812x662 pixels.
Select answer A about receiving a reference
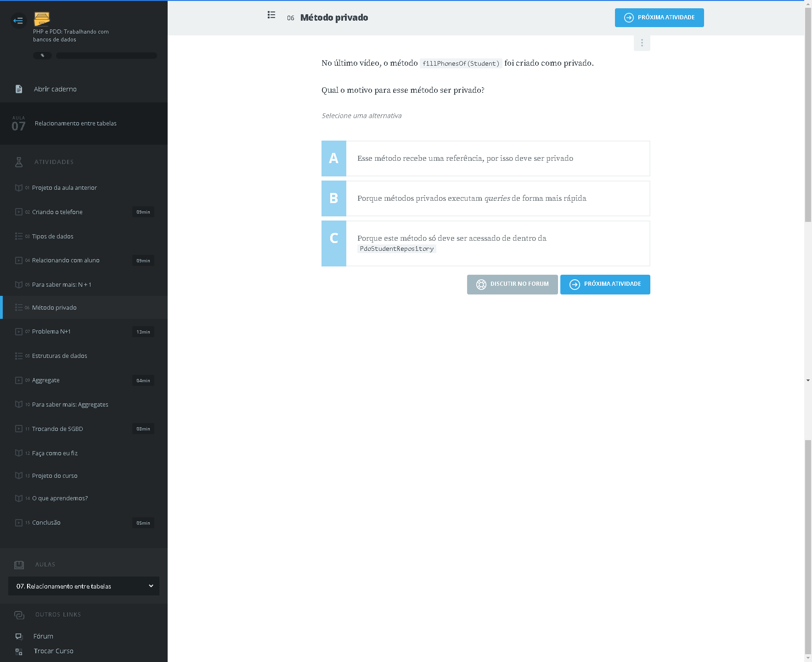coord(485,158)
